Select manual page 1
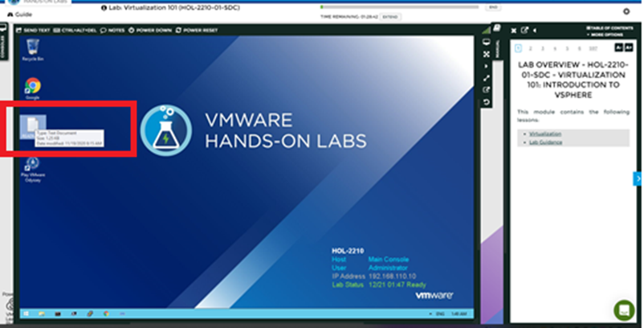The height and width of the screenshot is (328, 644). click(x=518, y=48)
